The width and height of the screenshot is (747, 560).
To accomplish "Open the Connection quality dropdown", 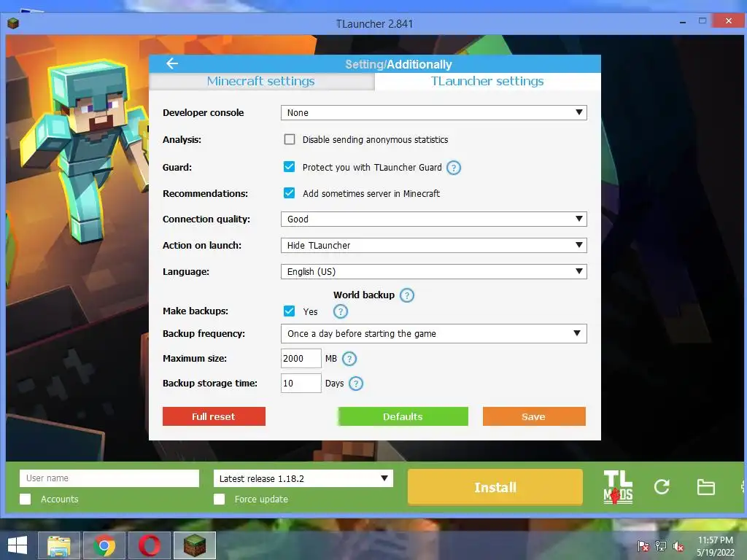I will pyautogui.click(x=434, y=219).
